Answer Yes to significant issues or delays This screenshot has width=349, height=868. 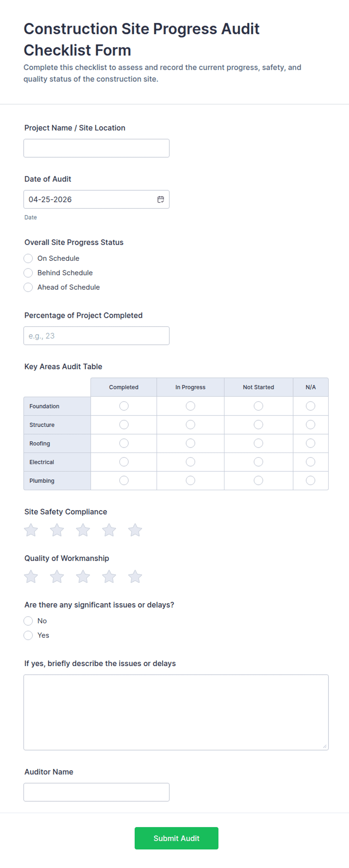28,635
